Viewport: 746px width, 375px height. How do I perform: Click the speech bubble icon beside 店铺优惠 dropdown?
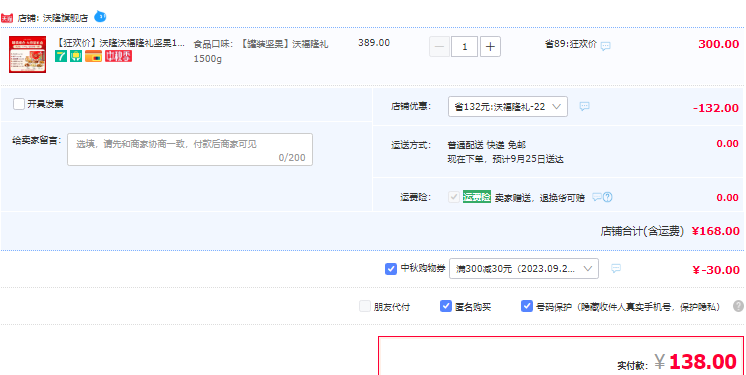(x=585, y=106)
